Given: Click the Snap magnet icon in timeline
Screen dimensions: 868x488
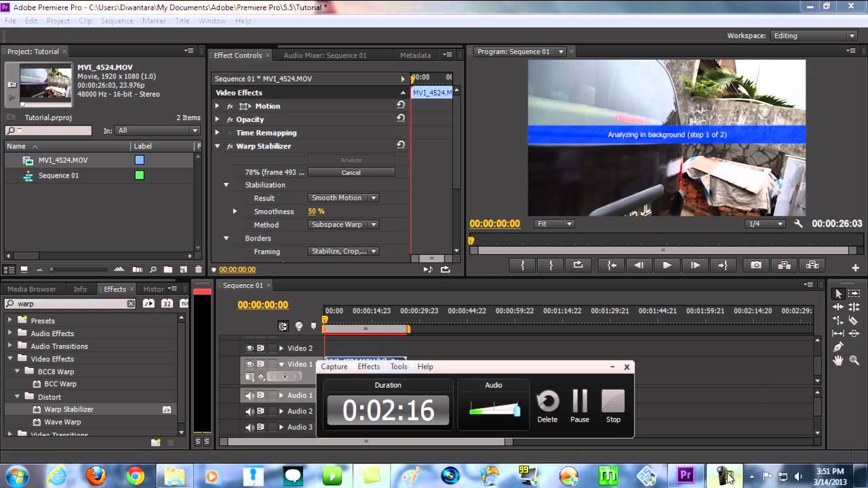Looking at the screenshot, I should pos(283,326).
